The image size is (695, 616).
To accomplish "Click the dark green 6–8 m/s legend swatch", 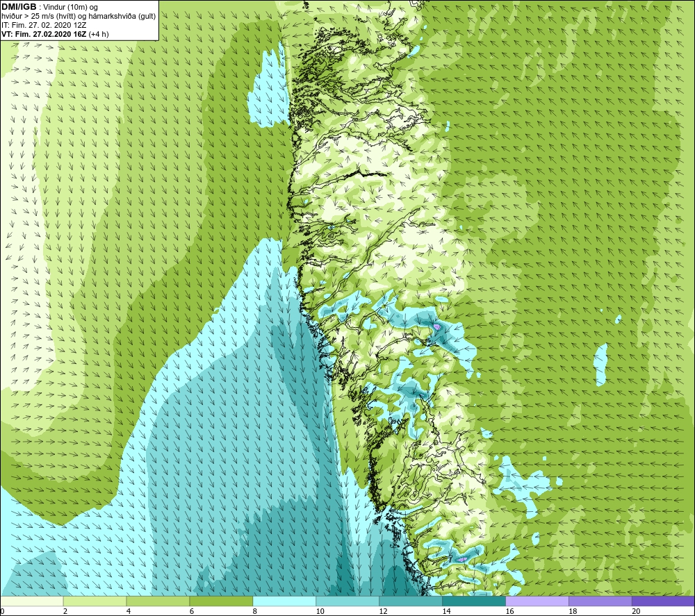I will [221, 601].
